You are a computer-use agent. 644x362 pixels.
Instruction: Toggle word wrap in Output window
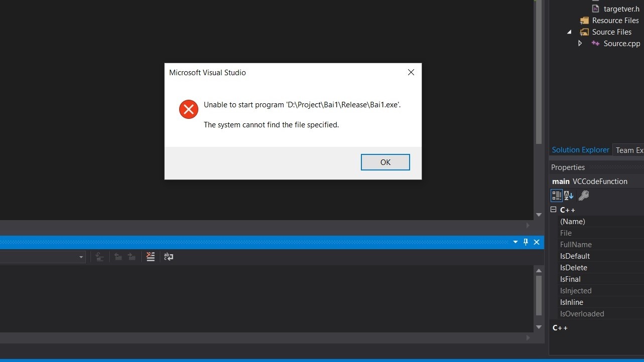point(169,257)
